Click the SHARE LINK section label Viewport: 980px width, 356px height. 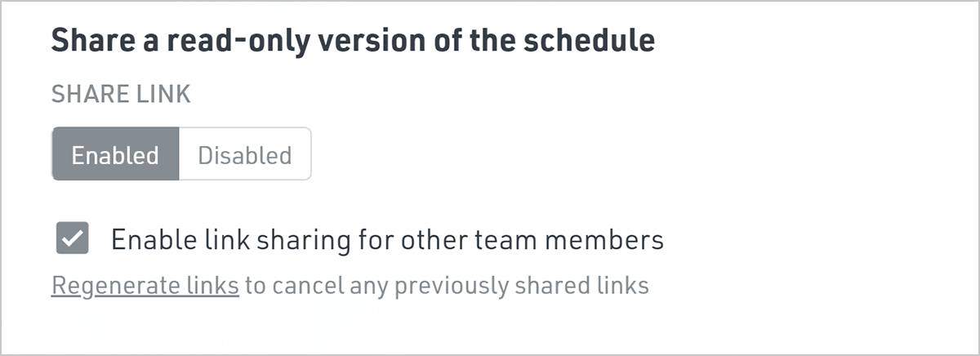tap(120, 95)
